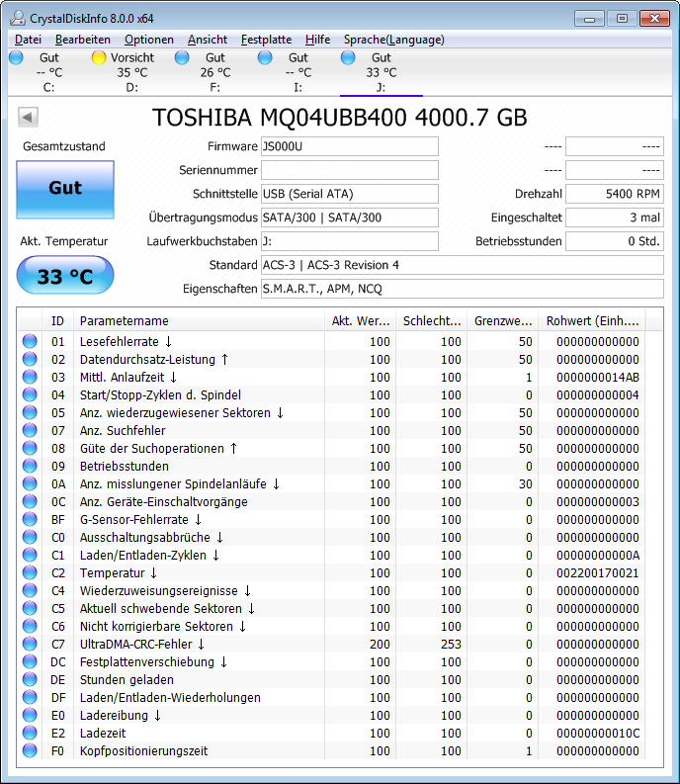Image resolution: width=680 pixels, height=784 pixels.
Task: Sort by Rohwert column header
Action: (591, 321)
